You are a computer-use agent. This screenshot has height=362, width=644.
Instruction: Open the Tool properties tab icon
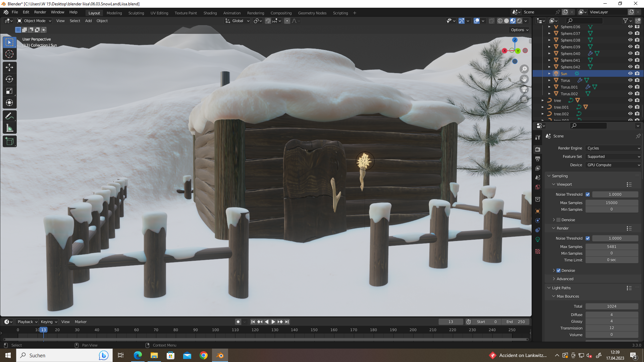(538, 137)
